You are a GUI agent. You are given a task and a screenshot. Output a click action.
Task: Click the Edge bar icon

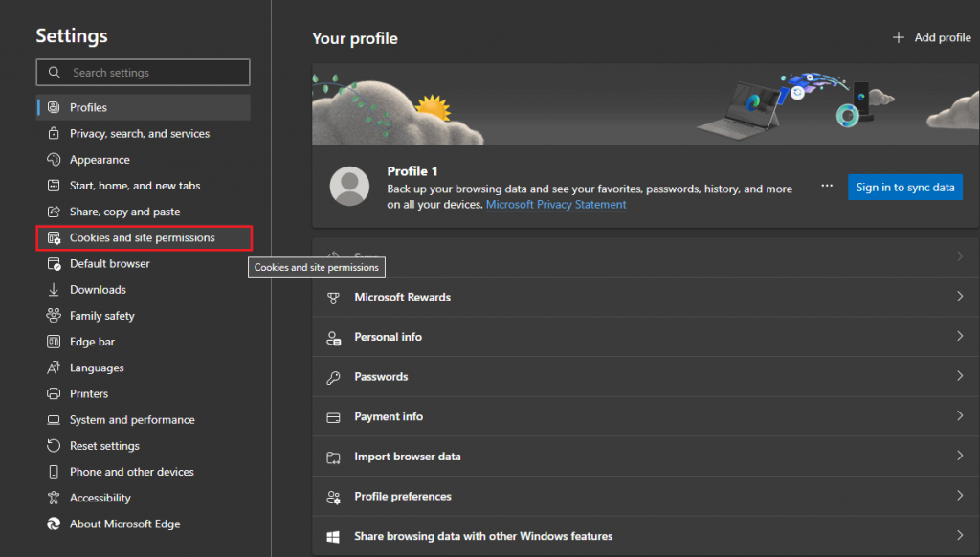coord(54,342)
